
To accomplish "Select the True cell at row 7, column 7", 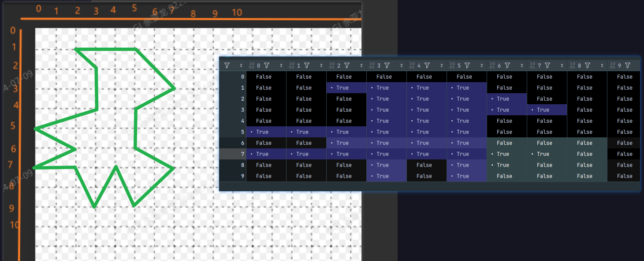I will point(547,154).
